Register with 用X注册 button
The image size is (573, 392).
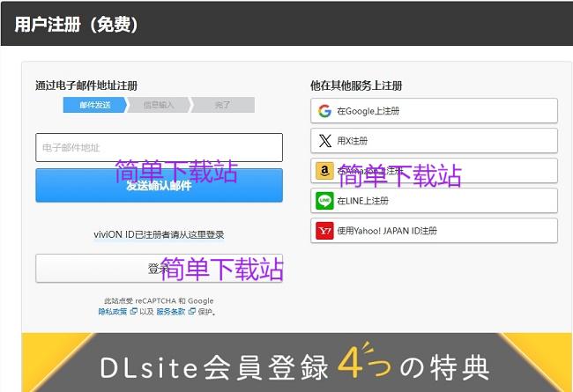(x=434, y=141)
